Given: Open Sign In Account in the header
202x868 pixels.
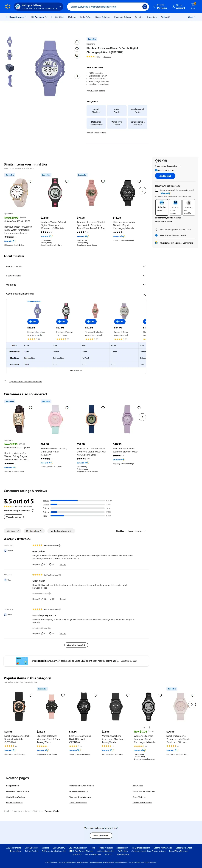Looking at the screenshot, I should coord(179,7).
